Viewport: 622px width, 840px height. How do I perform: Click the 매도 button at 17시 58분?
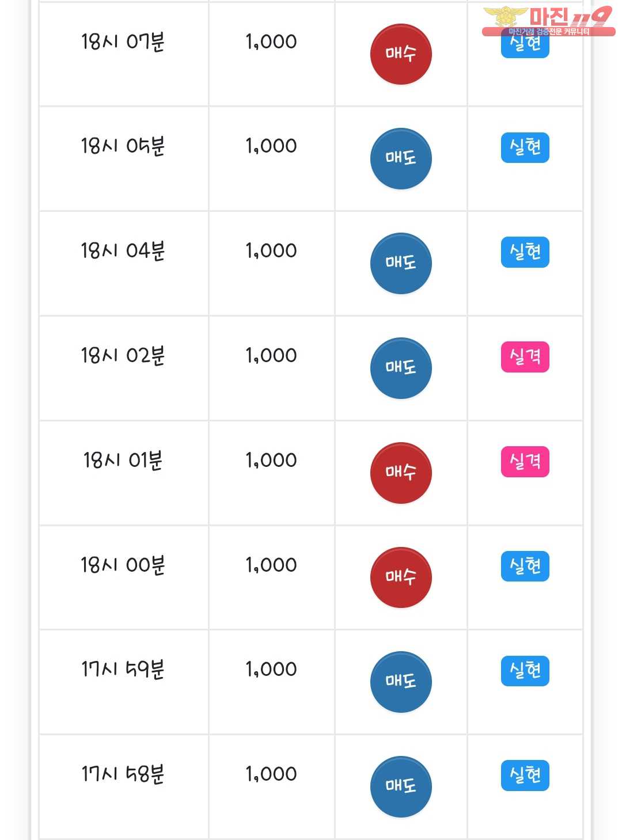click(x=400, y=786)
